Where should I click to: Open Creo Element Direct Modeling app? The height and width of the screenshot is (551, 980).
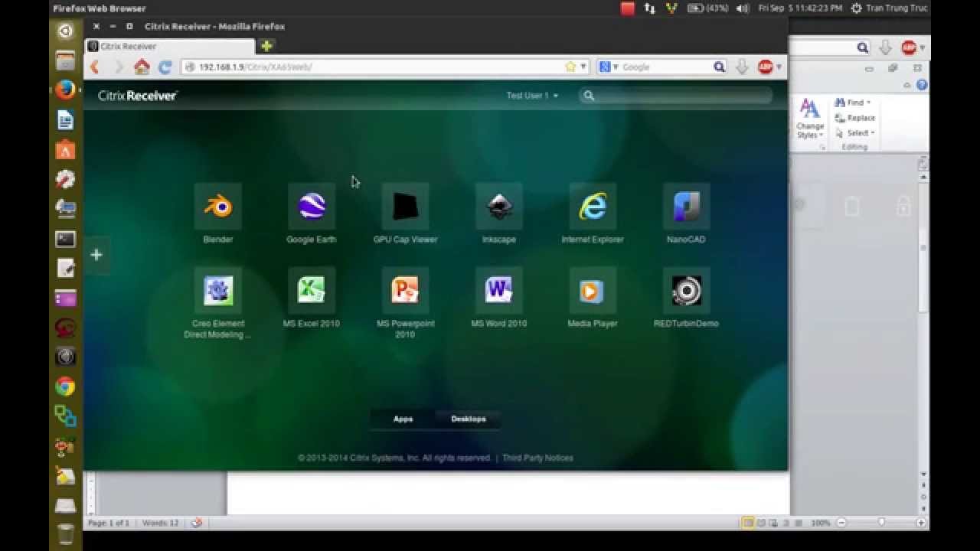218,291
